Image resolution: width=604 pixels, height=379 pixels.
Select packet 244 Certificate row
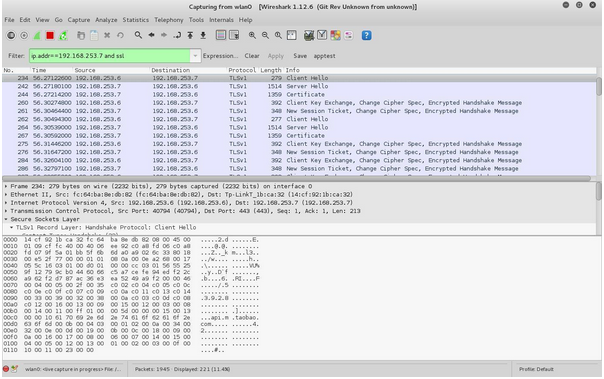(x=299, y=94)
